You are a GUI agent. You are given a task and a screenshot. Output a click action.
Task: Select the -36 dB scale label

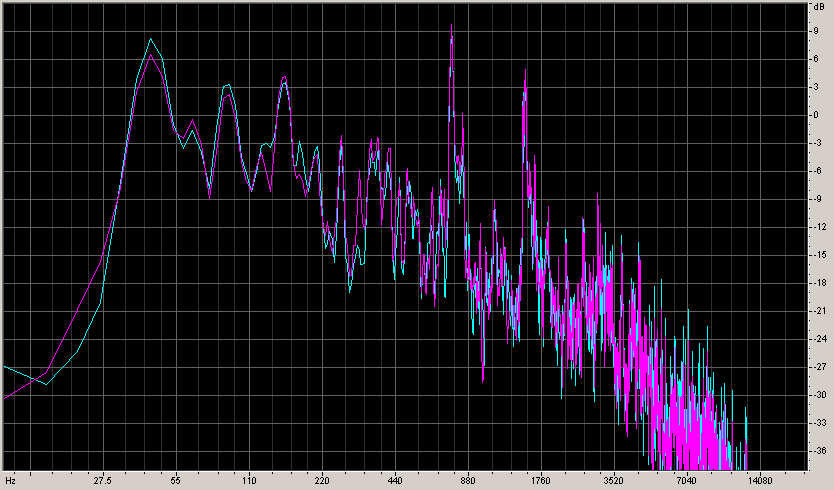click(819, 451)
